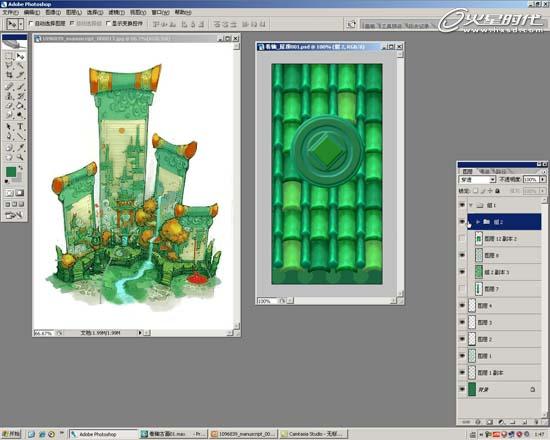Select the Magic Wand tool

tap(20, 66)
